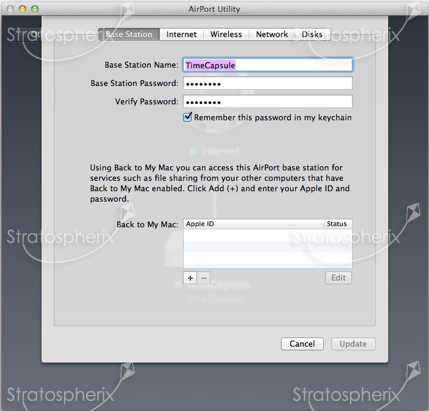Click the remove (−) Apple ID button
This screenshot has height=411, width=429.
coord(204,278)
